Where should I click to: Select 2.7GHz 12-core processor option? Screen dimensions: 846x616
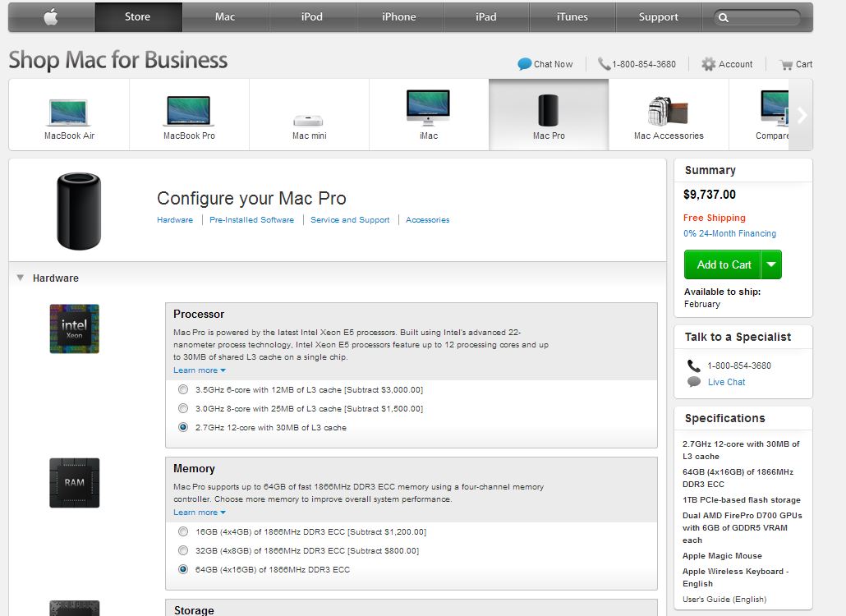[183, 427]
